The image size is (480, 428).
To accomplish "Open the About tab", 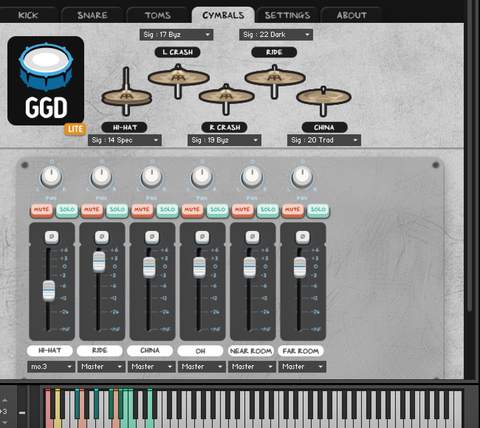I will (352, 15).
